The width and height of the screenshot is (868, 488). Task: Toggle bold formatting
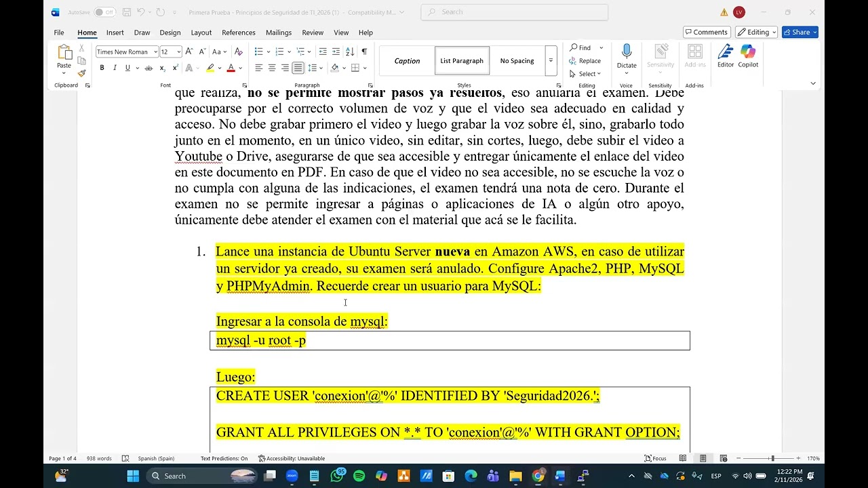coord(102,68)
